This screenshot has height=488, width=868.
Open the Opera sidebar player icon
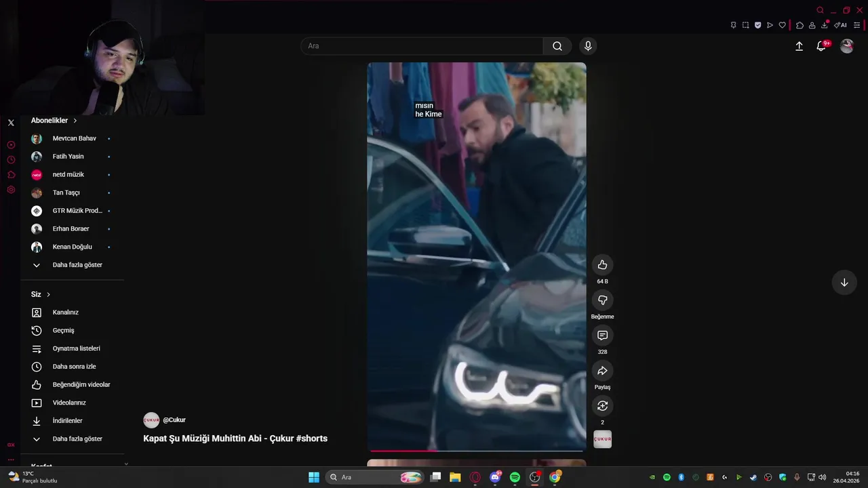tap(11, 145)
